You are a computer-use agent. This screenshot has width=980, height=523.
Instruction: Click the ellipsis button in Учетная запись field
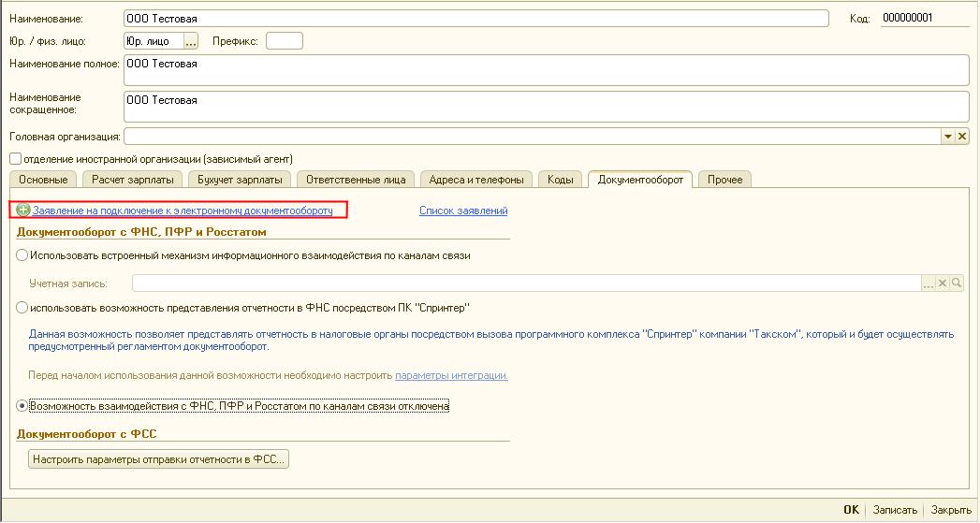point(929,283)
